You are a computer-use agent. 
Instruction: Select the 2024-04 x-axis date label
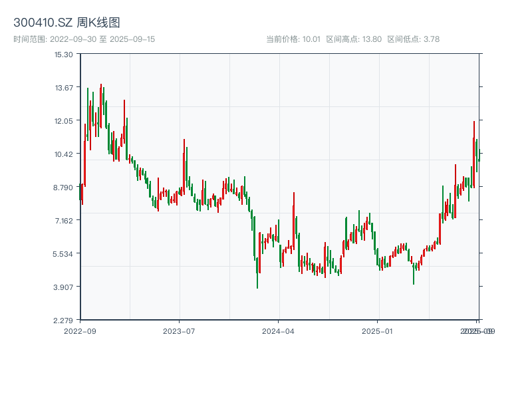[279, 331]
